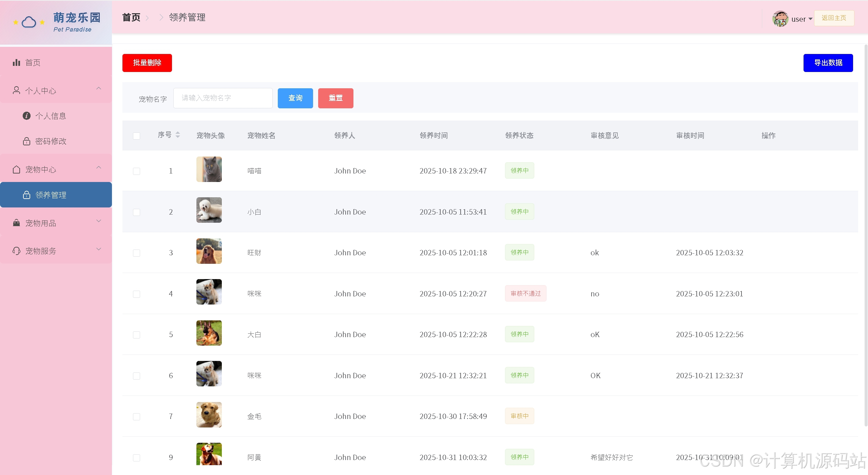The width and height of the screenshot is (868, 475).
Task: Click the headset icon beside 宠物服务
Action: click(x=16, y=251)
